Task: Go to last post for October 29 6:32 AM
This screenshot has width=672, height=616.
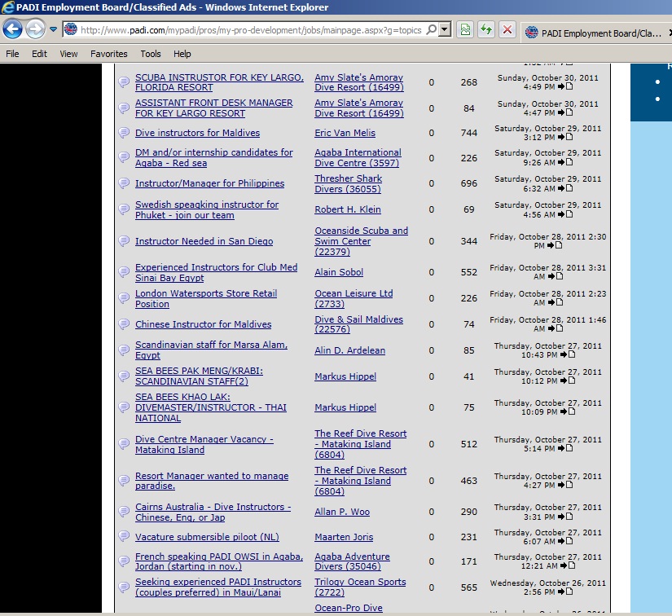Action: pos(565,188)
